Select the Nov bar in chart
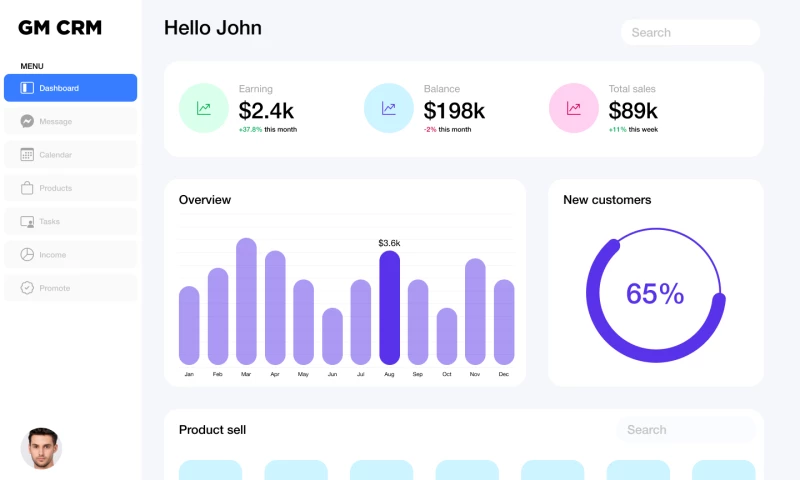The height and width of the screenshot is (480, 800). pyautogui.click(x=475, y=311)
